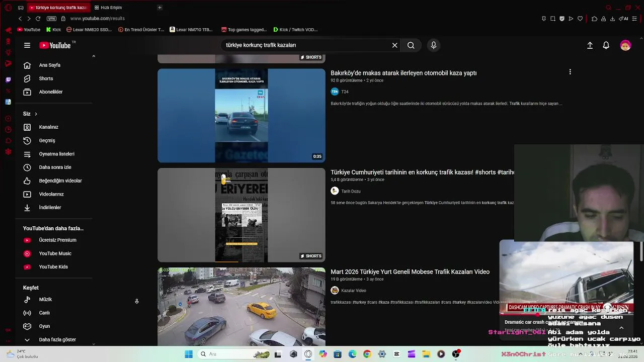
Task: Toggle the VPN badge in address bar
Action: 51,19
